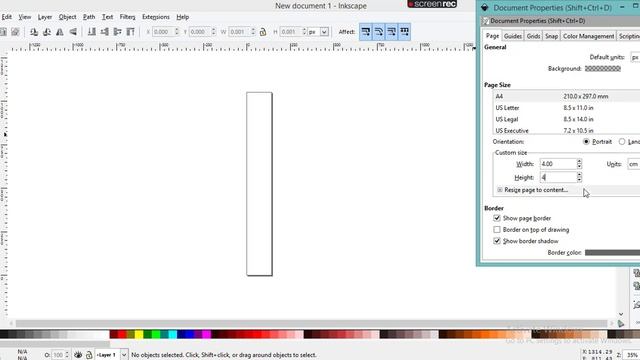Toggle the width/height lock icon
Viewport: 640px width, 360px height.
tap(263, 32)
